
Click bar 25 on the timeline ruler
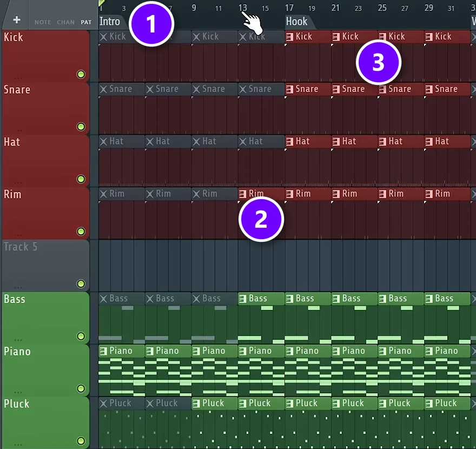pos(382,8)
